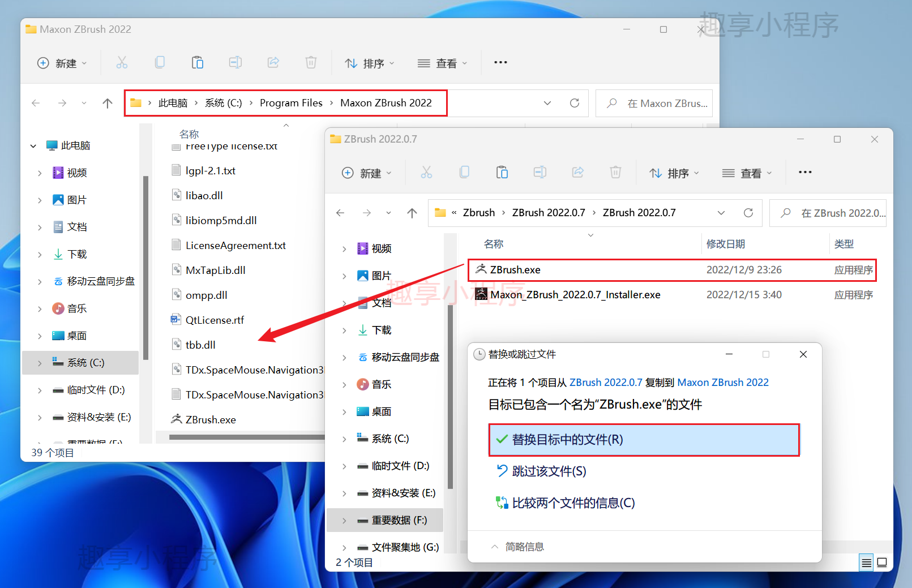The height and width of the screenshot is (588, 912).
Task: Click Delete trash icon in ZBrush 2022.0.7 window
Action: tap(616, 173)
